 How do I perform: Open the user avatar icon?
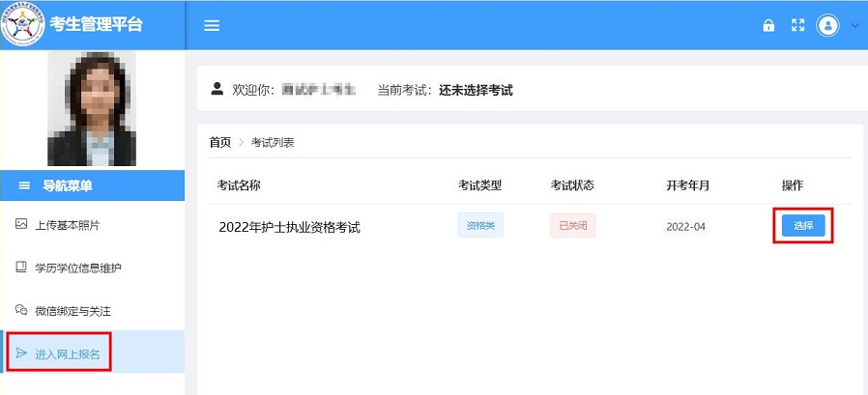[828, 25]
